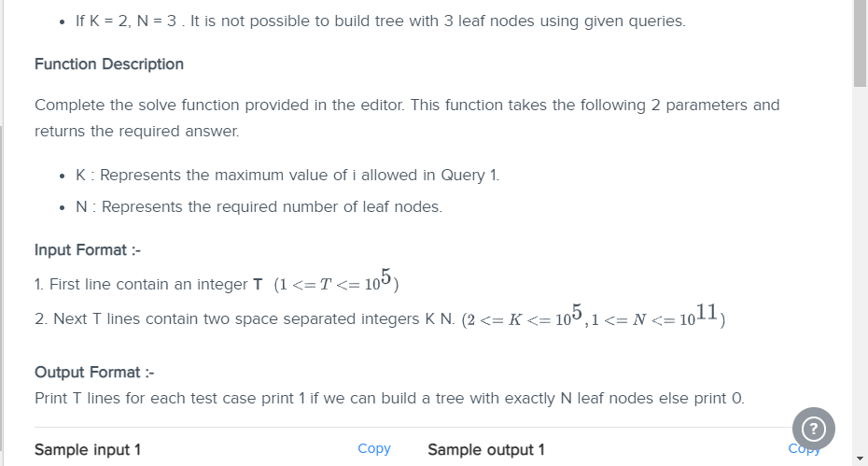Click the 'Print T lines' output description
868x466 pixels.
[389, 399]
